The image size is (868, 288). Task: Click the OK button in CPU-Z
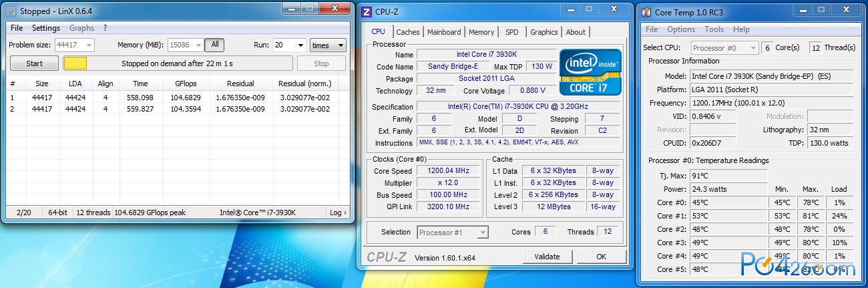tap(601, 257)
